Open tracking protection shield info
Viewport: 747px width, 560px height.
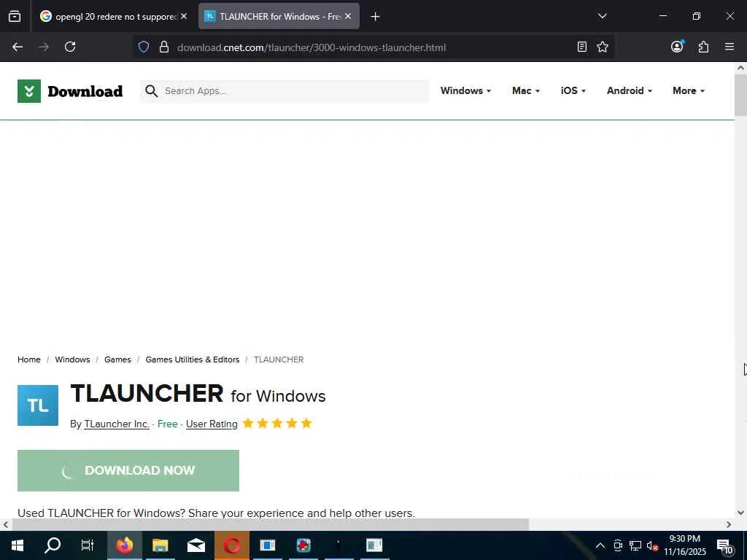point(144,47)
